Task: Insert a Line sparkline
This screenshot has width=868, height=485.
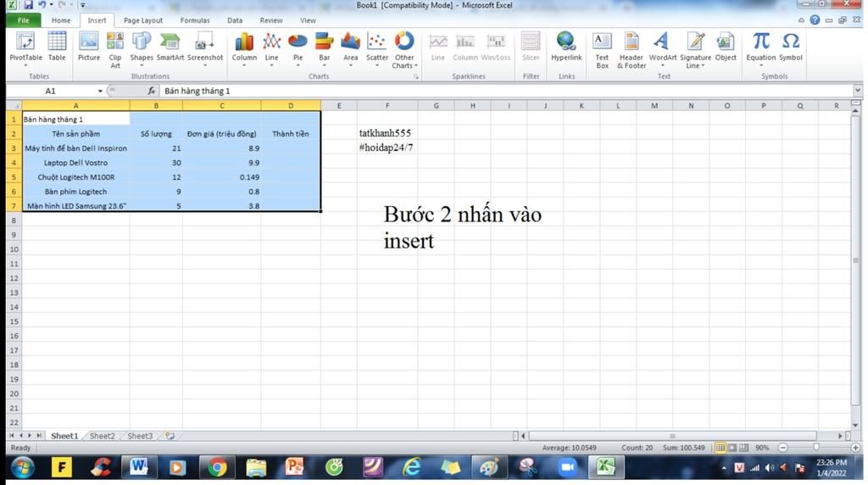Action: click(438, 47)
